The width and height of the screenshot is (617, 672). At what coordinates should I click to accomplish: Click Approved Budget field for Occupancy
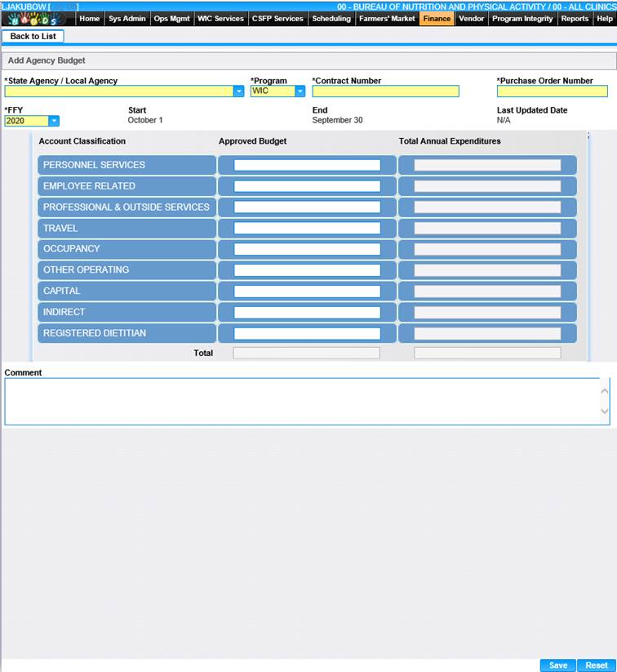[307, 249]
